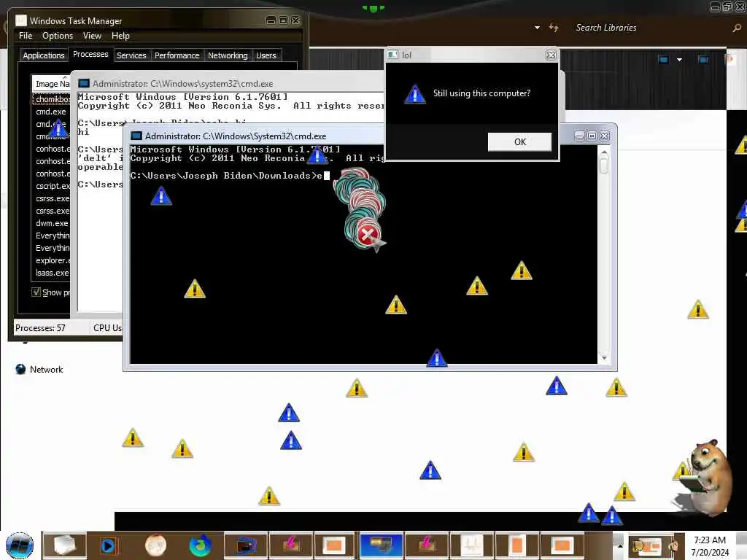The height and width of the screenshot is (560, 747).
Task: Open the white folder taskbar icon next to Start
Action: pos(64,545)
